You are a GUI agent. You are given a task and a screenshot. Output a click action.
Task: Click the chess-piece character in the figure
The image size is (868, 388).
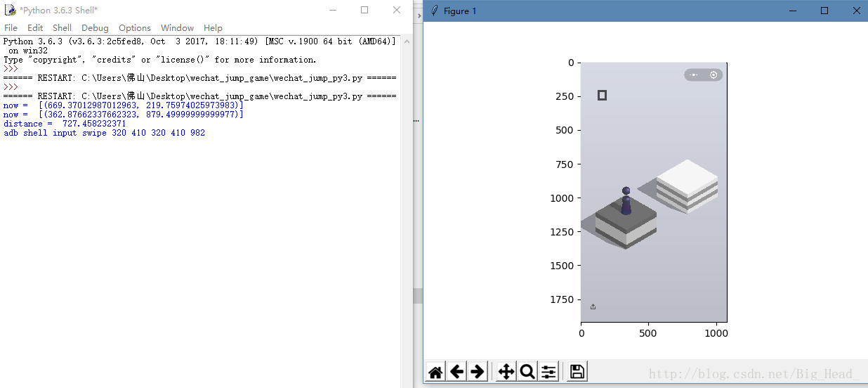click(626, 201)
